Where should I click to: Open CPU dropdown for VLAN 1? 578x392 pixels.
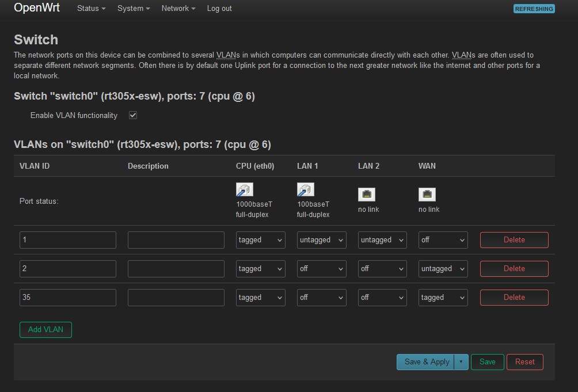(261, 240)
